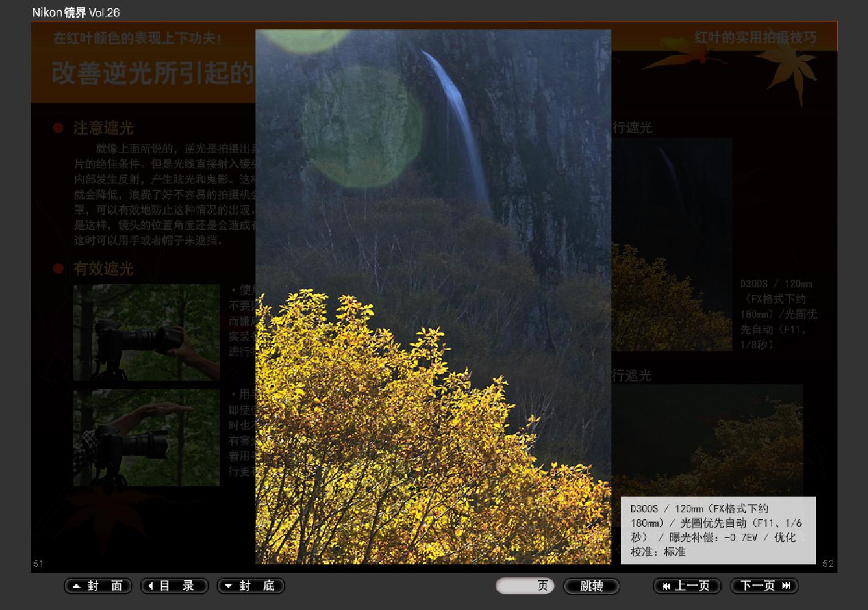Click the page number input field
Screen dimensions: 868x610
525,586
